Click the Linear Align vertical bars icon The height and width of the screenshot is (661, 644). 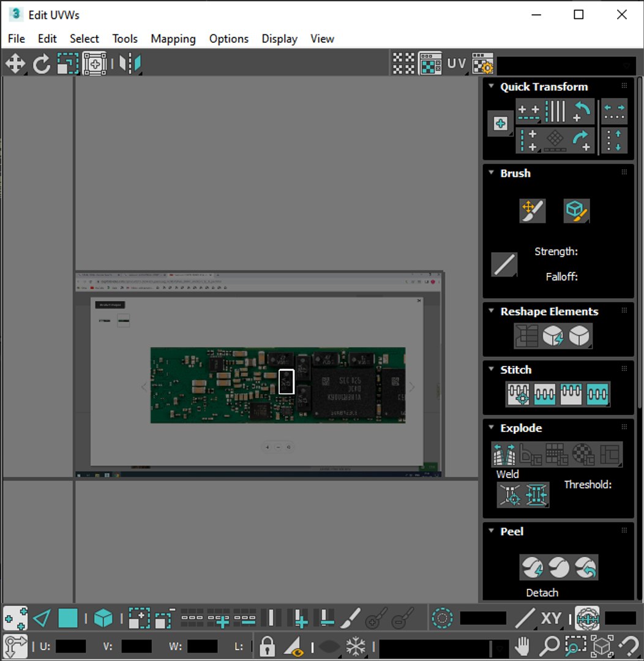coord(555,112)
